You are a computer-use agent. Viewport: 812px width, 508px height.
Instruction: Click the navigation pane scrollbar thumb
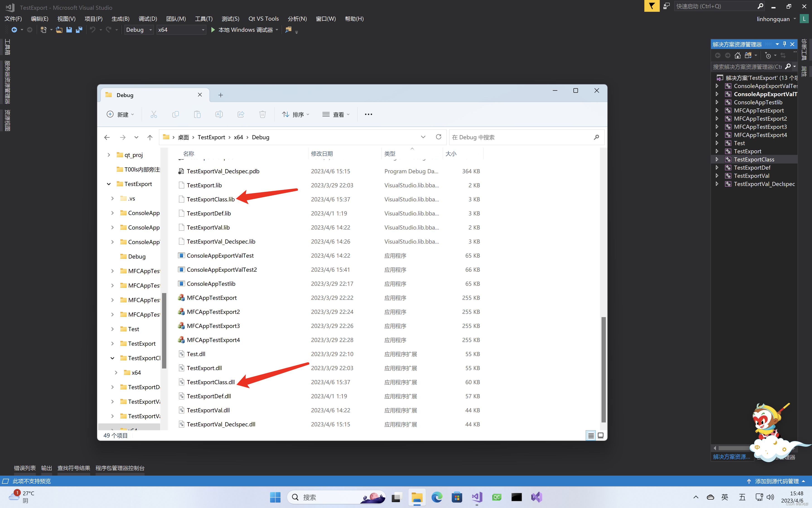coord(164,331)
